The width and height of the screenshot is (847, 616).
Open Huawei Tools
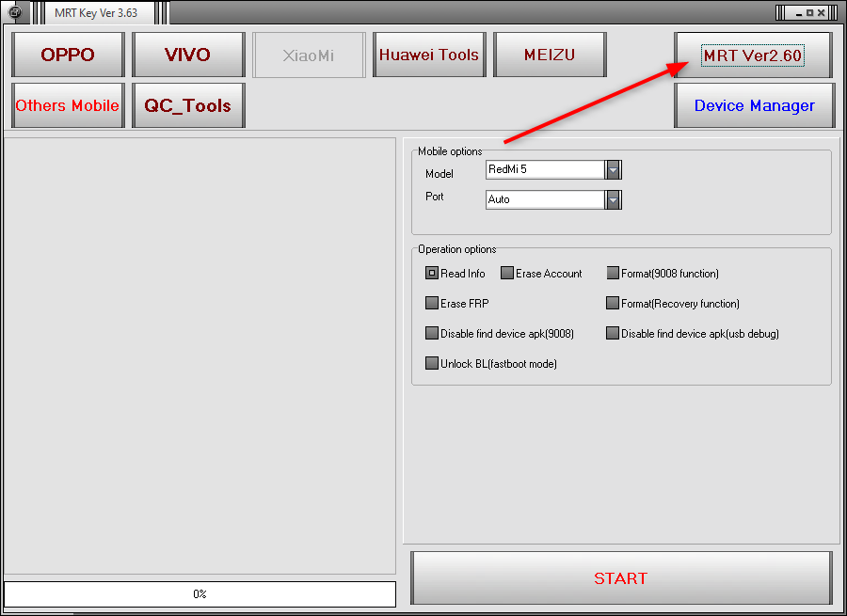click(429, 55)
